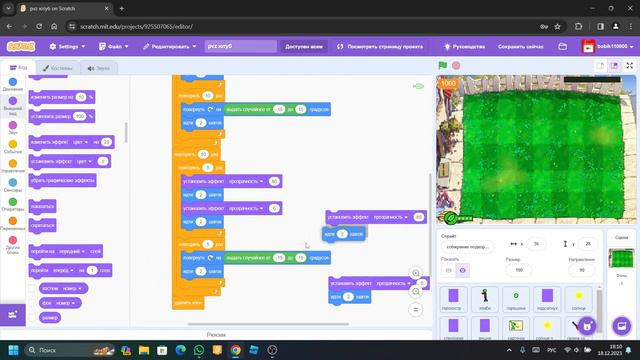Select the подсолнух sprite thumbnail
Image resolution: width=640 pixels, height=360 pixels.
tap(547, 299)
